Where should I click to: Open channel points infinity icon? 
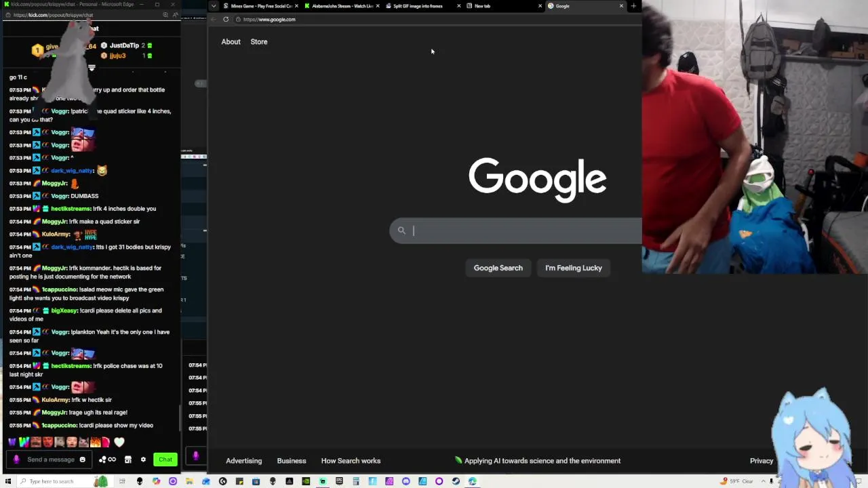pos(112,460)
